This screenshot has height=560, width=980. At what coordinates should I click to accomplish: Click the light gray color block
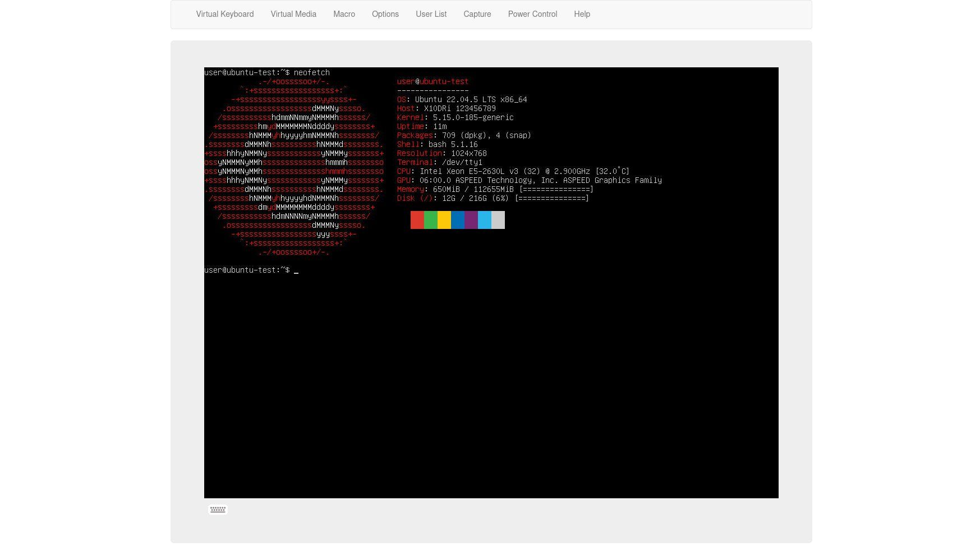pyautogui.click(x=498, y=220)
